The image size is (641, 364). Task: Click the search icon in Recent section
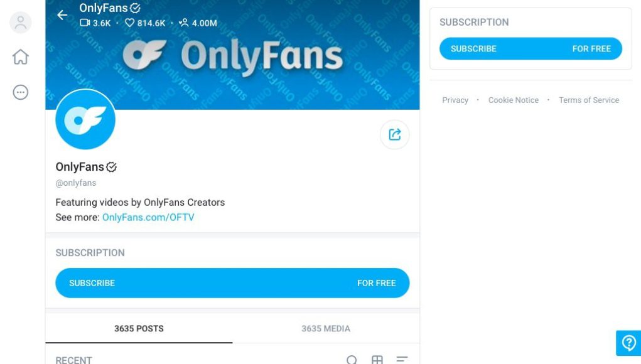[352, 360]
